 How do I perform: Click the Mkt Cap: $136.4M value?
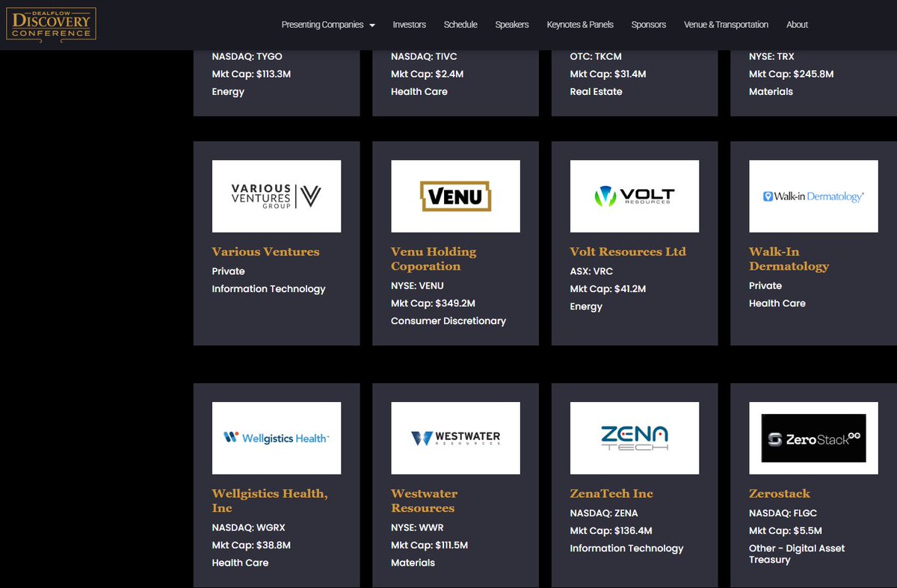[611, 531]
